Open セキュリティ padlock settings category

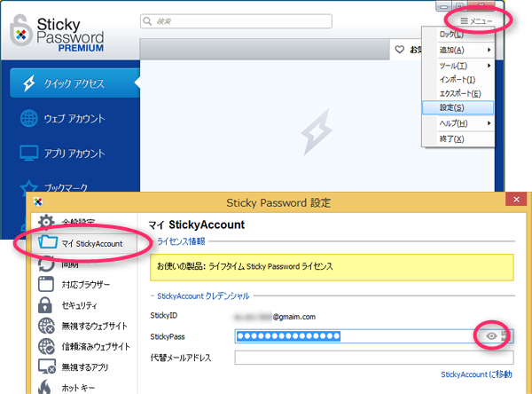click(x=68, y=305)
